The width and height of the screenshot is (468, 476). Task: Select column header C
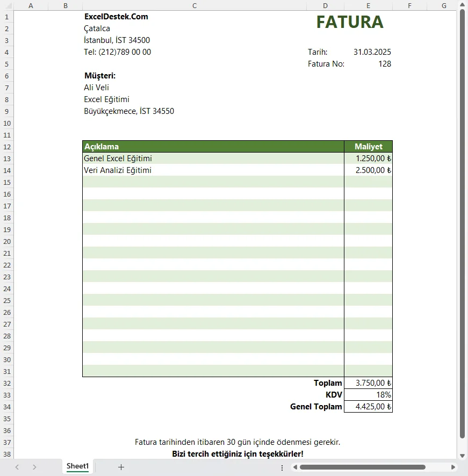(195, 6)
